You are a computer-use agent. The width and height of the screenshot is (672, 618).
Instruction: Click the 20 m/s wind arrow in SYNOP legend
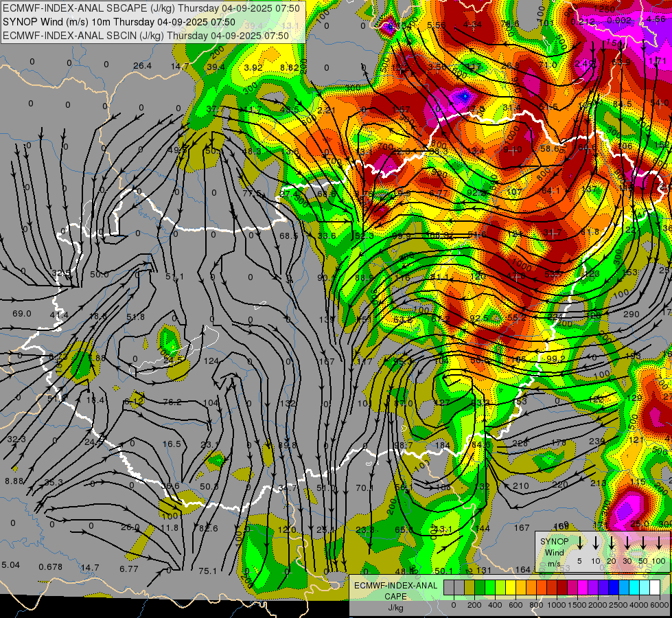[612, 542]
